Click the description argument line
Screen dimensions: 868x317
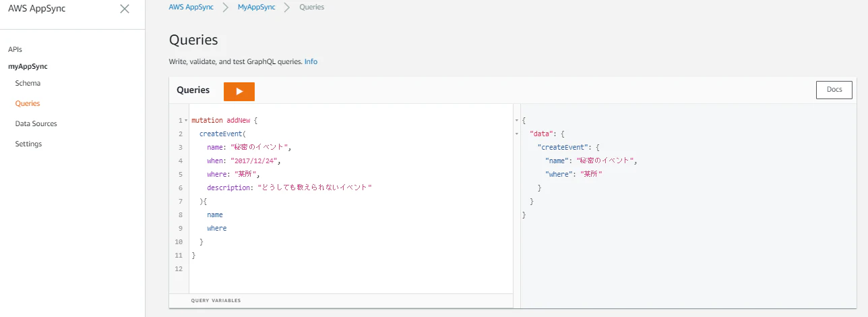(x=290, y=188)
